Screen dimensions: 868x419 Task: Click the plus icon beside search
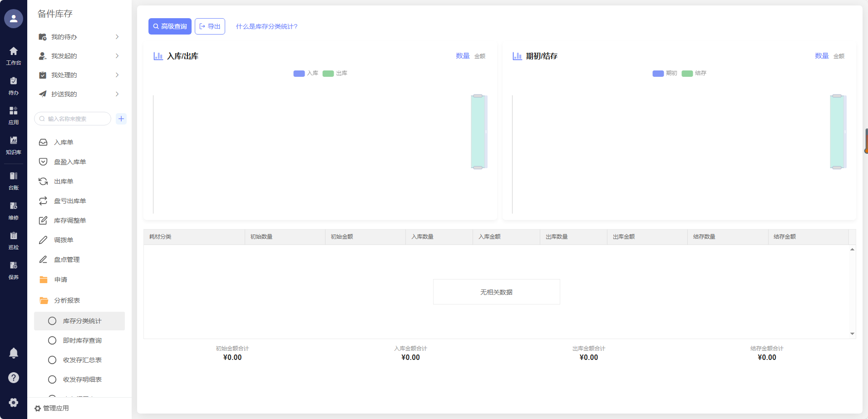click(x=121, y=119)
